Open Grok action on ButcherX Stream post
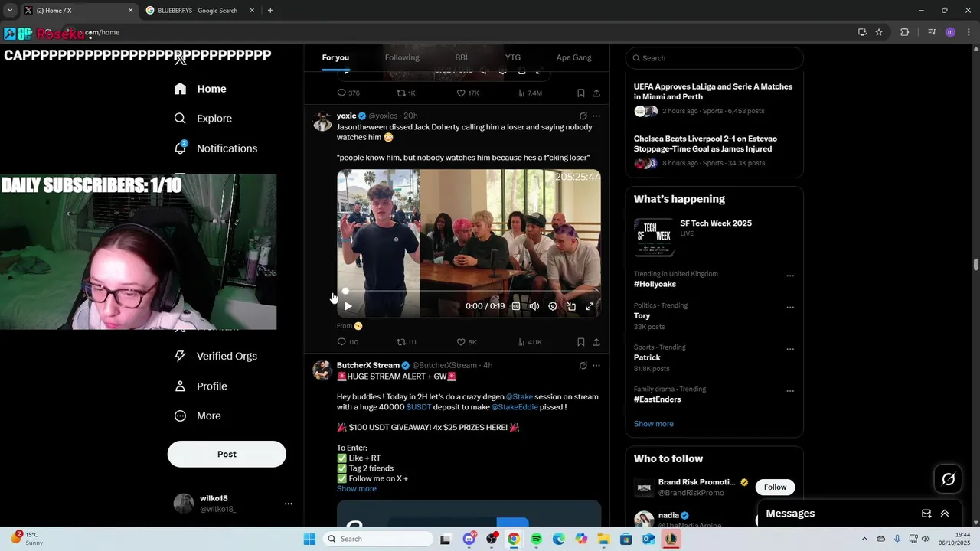 tap(583, 366)
